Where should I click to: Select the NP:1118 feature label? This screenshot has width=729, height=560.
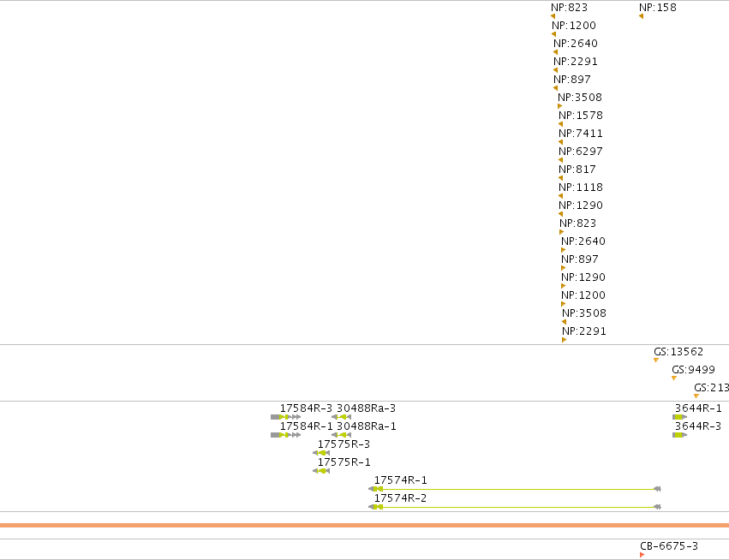point(580,188)
